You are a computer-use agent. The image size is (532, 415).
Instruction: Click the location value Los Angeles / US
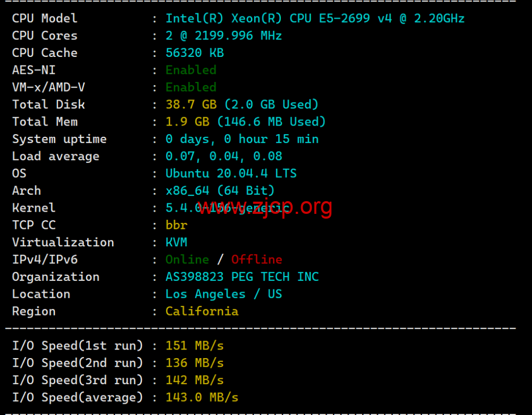pos(223,294)
